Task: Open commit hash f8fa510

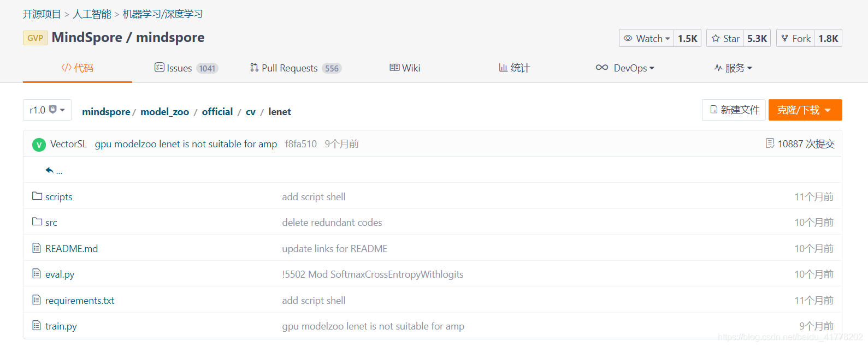Action: pos(301,143)
